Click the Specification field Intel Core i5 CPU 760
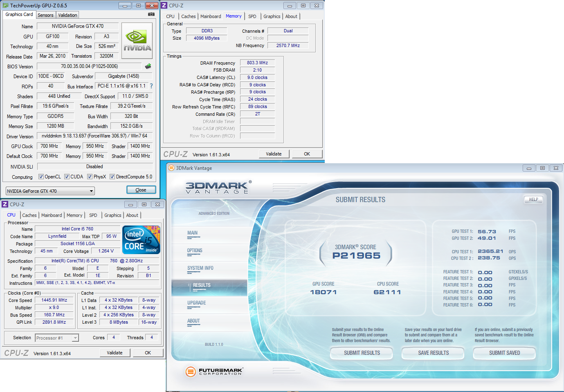This screenshot has width=564, height=392. click(x=97, y=261)
